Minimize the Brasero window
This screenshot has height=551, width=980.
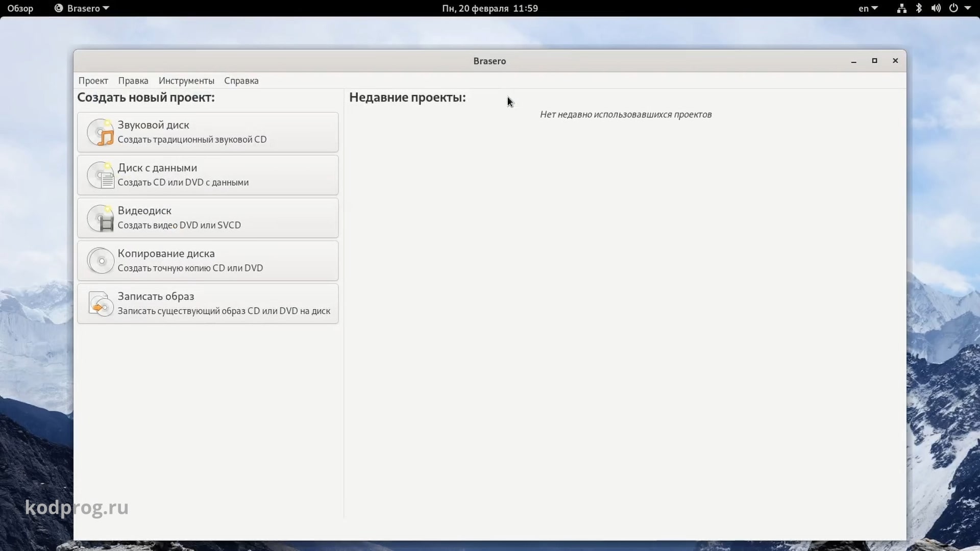click(x=853, y=61)
